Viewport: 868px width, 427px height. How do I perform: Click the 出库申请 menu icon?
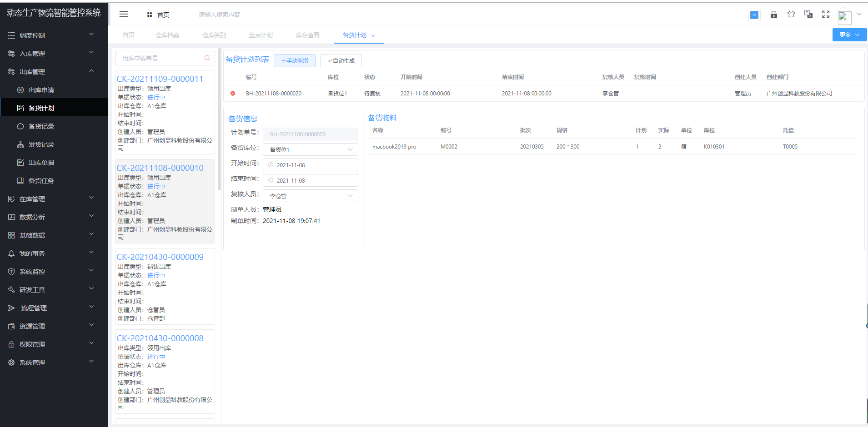pyautogui.click(x=20, y=90)
